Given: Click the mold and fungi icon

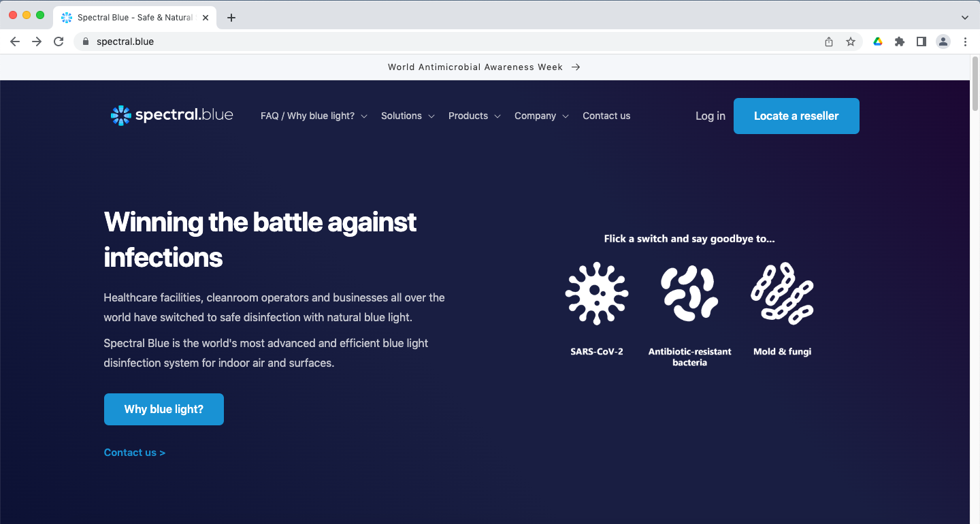Looking at the screenshot, I should (x=783, y=293).
